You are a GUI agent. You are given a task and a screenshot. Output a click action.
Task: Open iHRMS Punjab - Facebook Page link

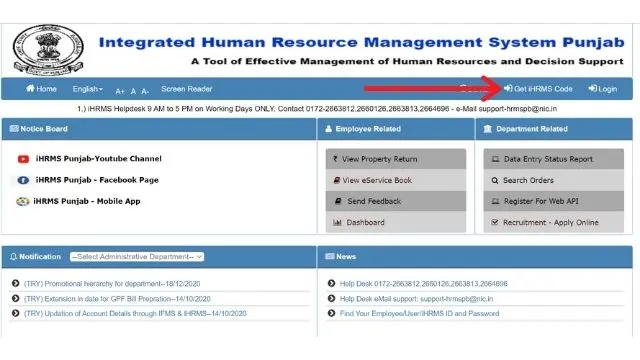97,180
